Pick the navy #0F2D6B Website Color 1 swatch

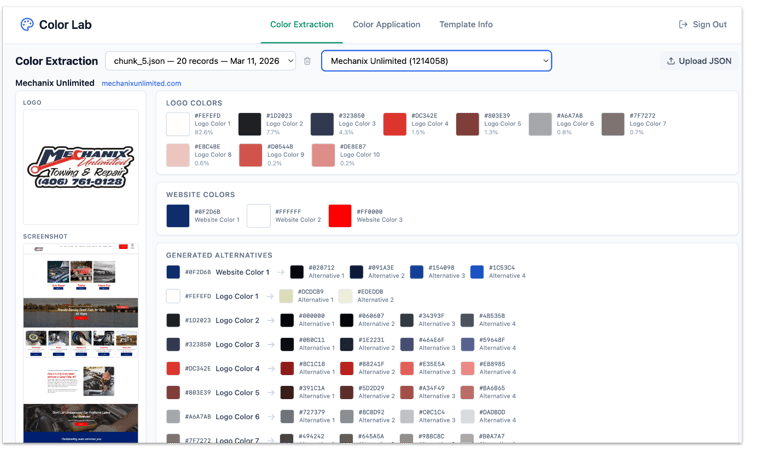pyautogui.click(x=178, y=216)
